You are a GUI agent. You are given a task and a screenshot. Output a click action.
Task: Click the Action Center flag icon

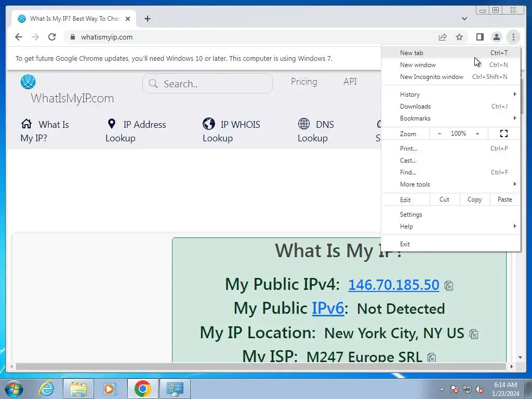[x=455, y=390]
